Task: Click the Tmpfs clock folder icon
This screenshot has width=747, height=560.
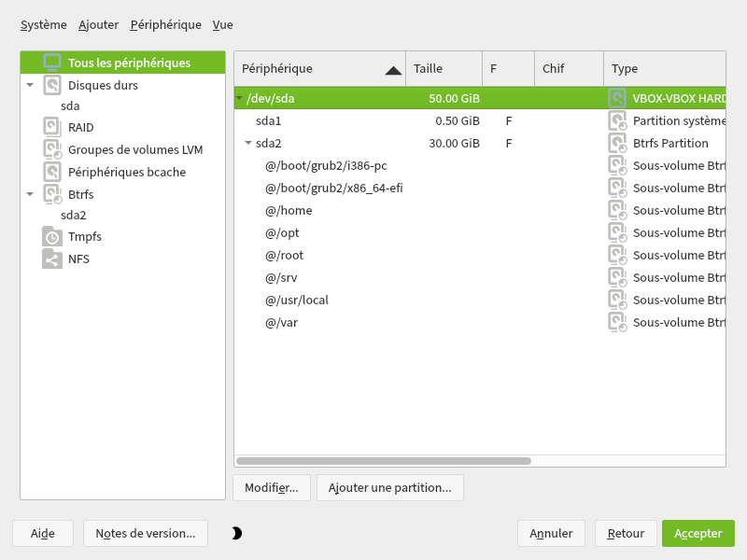Action: 52,237
